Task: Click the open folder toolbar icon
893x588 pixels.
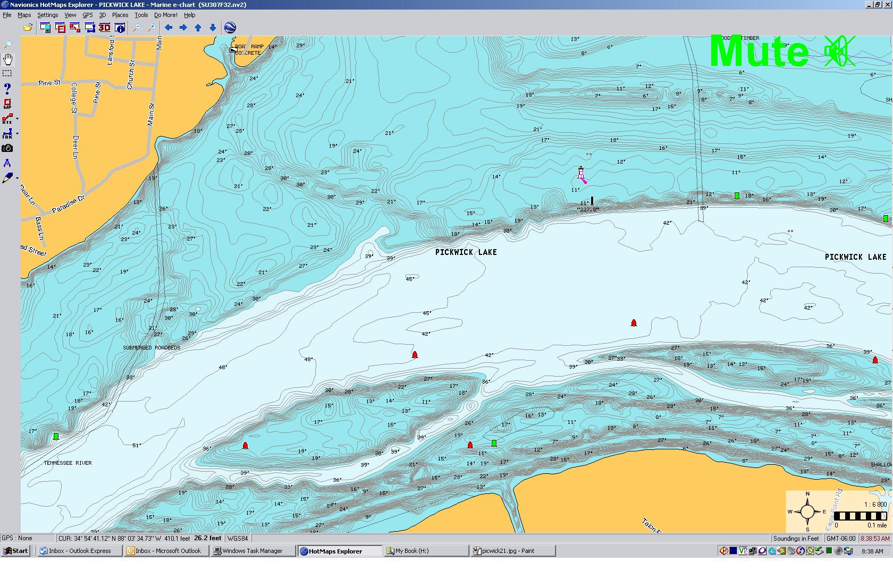Action: point(28,28)
